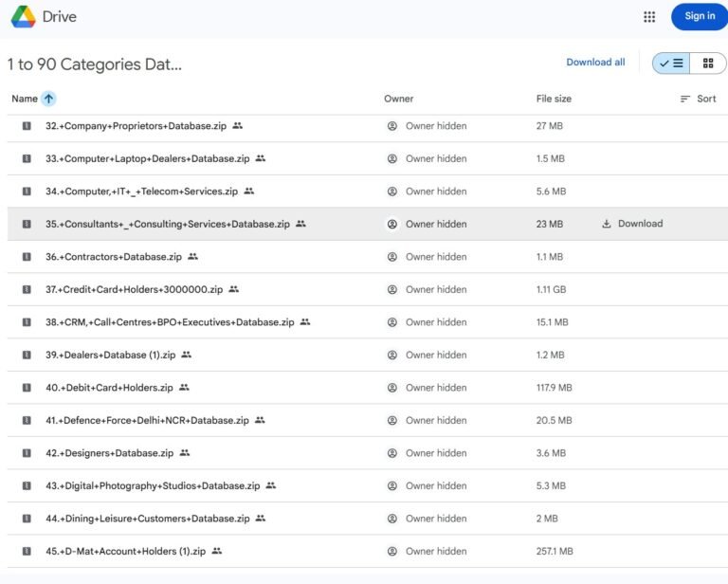Select 39.+Dealers+Database (1).zip file name
The height and width of the screenshot is (584, 728).
pos(111,356)
